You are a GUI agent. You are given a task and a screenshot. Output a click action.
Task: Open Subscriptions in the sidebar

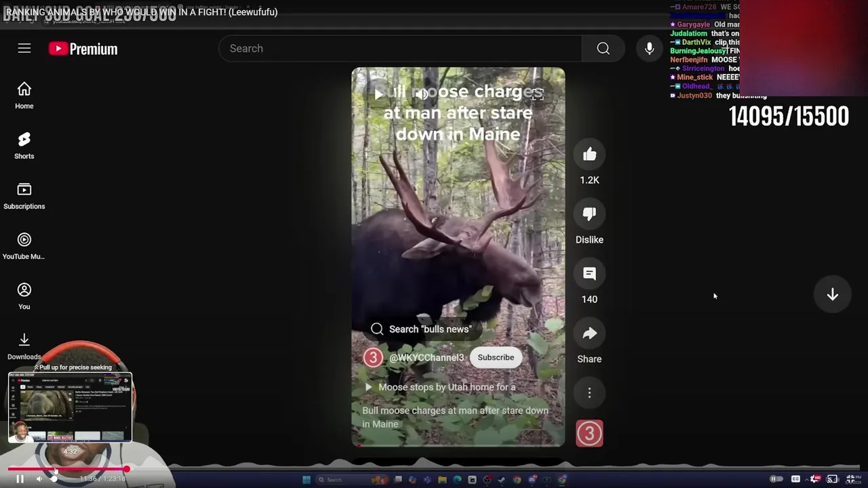[x=24, y=196]
